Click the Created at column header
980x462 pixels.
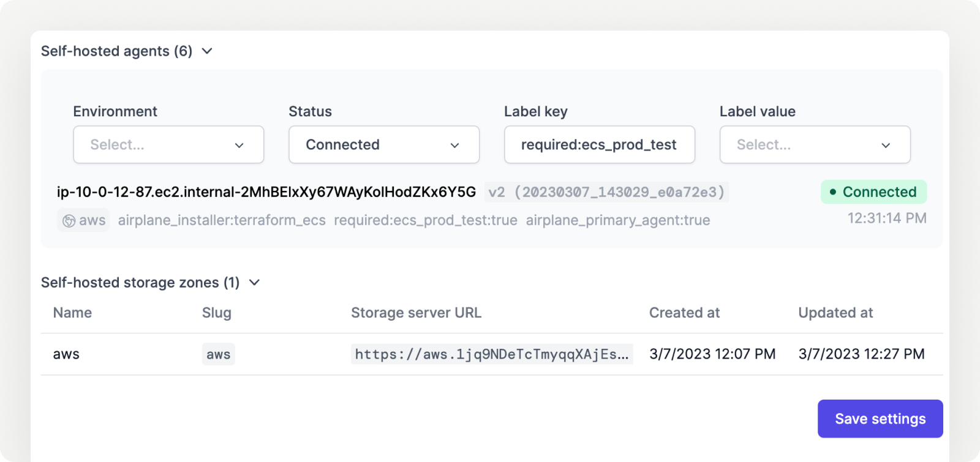pos(684,313)
